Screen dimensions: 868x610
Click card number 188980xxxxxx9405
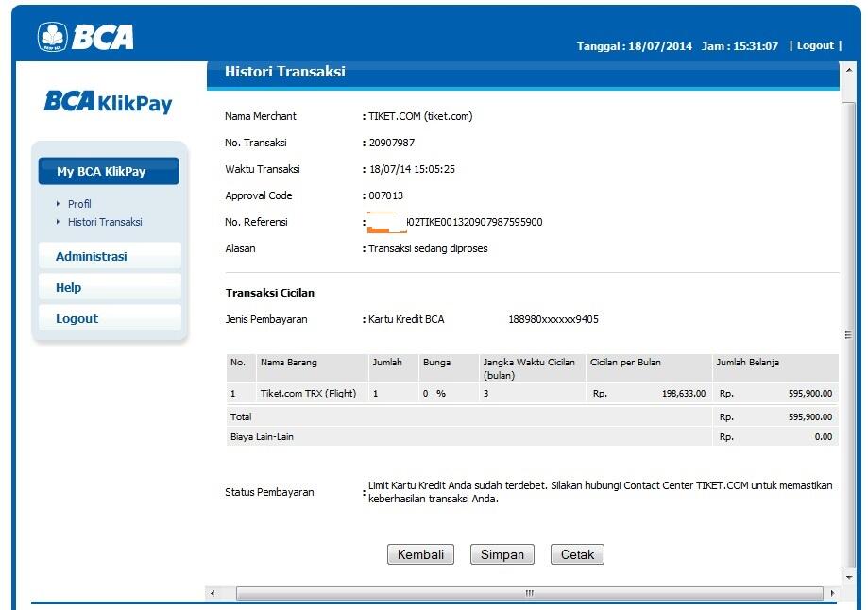point(553,319)
